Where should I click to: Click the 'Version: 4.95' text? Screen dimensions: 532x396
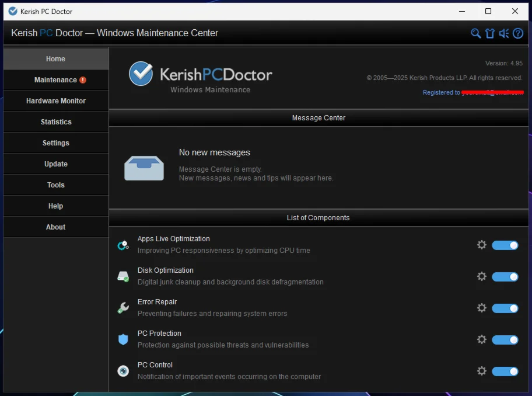[504, 63]
